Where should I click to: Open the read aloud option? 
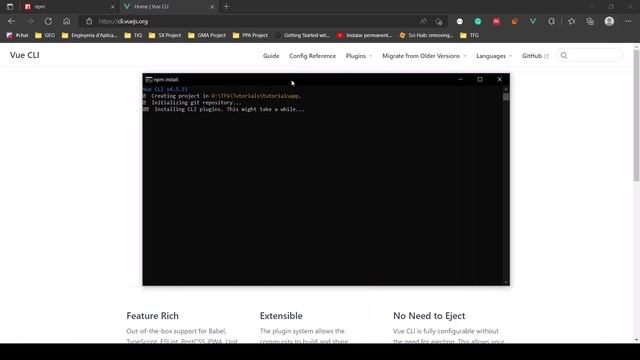(x=423, y=21)
